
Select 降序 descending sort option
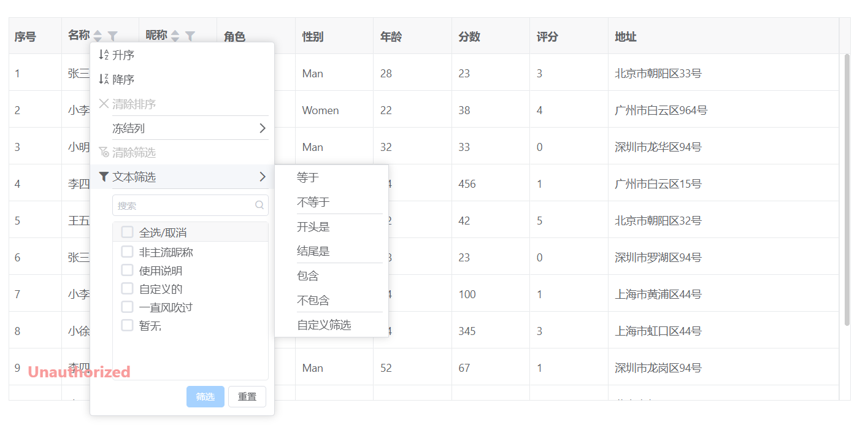pyautogui.click(x=182, y=79)
